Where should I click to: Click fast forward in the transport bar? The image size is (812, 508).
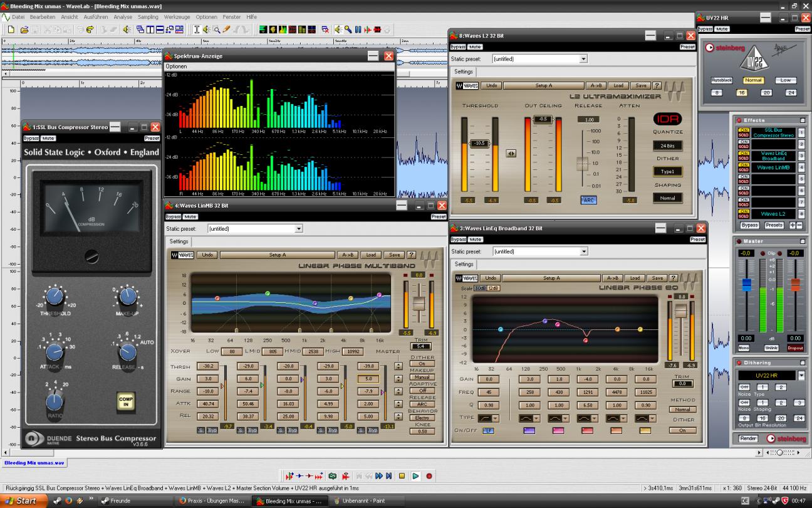(x=378, y=476)
